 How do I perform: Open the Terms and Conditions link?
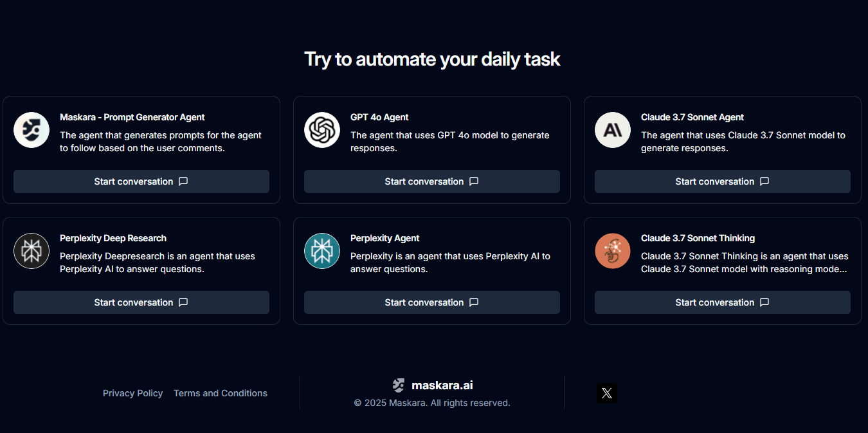coord(221,393)
